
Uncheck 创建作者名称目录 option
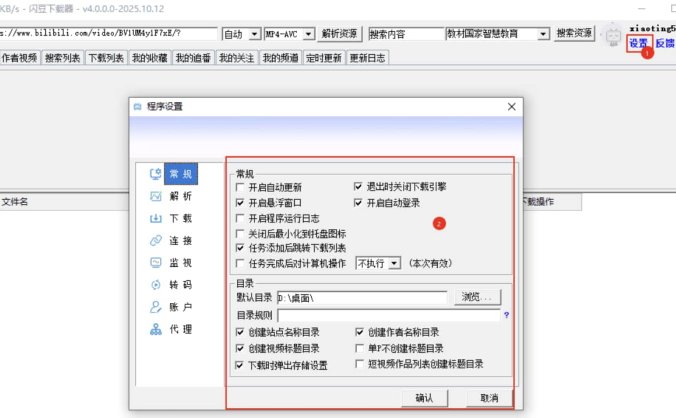point(360,332)
